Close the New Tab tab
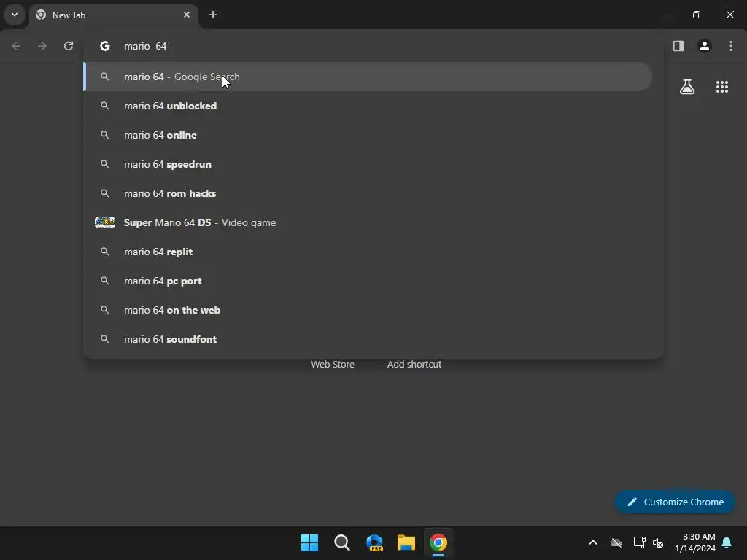 [x=187, y=15]
